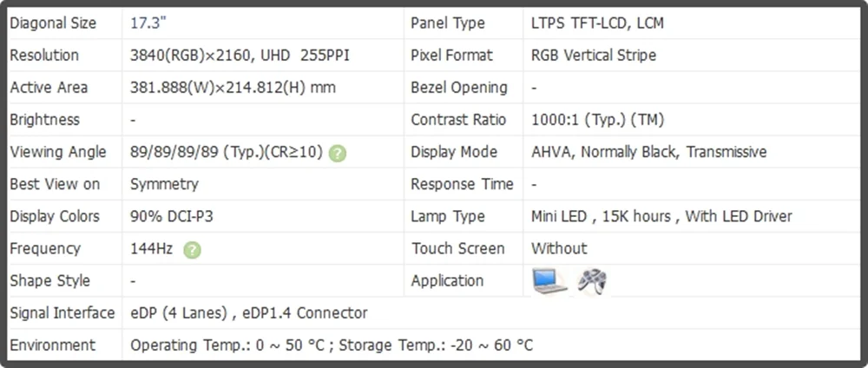The height and width of the screenshot is (368, 868).
Task: Click the RGB Vertical Stripe value
Action: (x=594, y=56)
